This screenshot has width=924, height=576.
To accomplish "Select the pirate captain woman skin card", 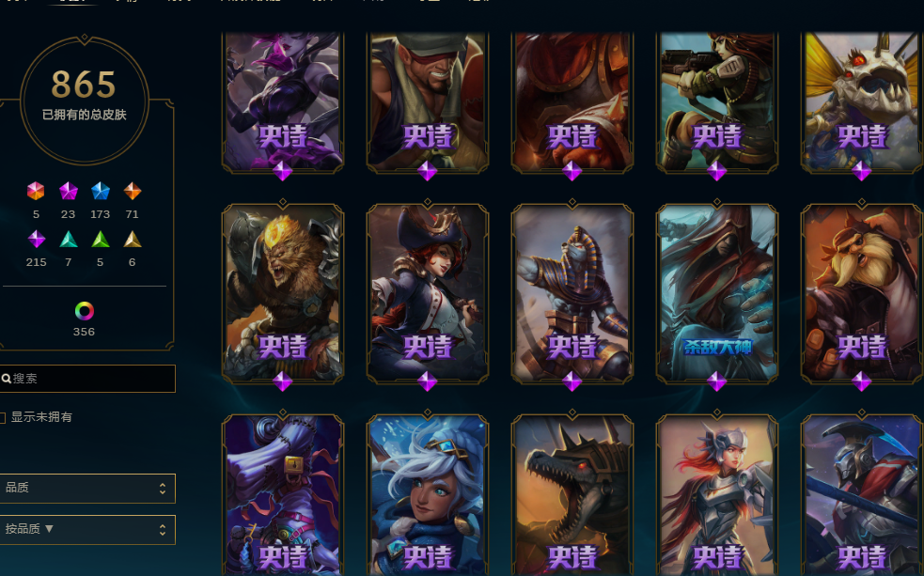I will (x=428, y=293).
